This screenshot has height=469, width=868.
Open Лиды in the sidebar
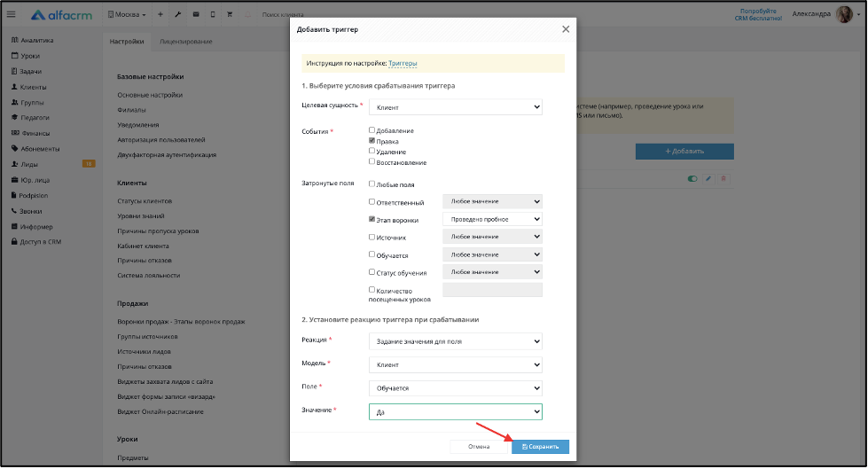pyautogui.click(x=25, y=164)
